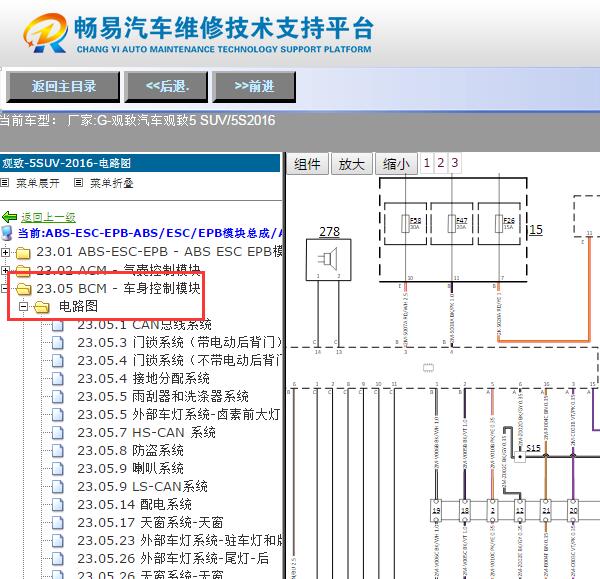This screenshot has width=600, height=579.
Task: Click document icon for 驻车灯 entry
Action: coord(58,540)
